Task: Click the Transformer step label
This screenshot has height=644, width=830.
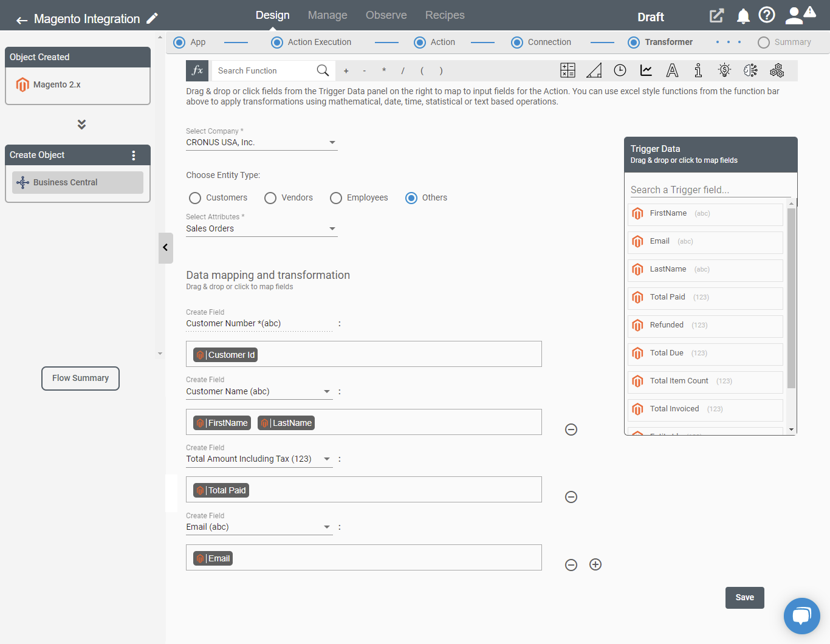Action: coord(668,43)
